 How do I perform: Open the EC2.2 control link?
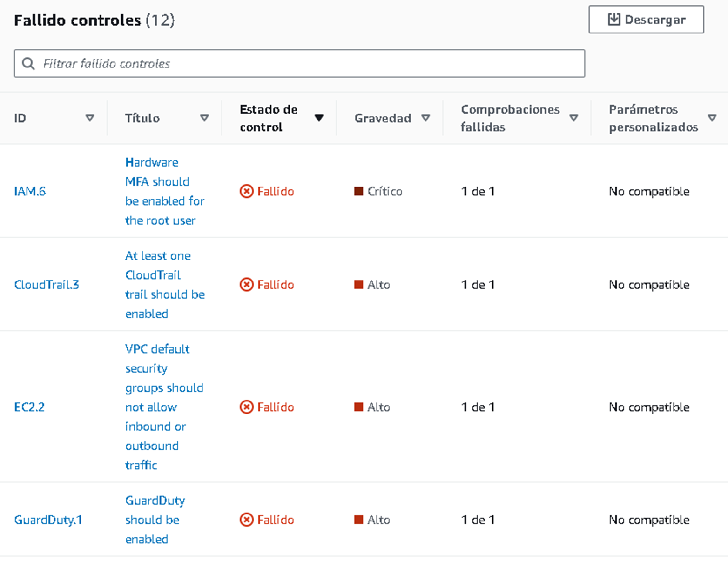pos(29,407)
